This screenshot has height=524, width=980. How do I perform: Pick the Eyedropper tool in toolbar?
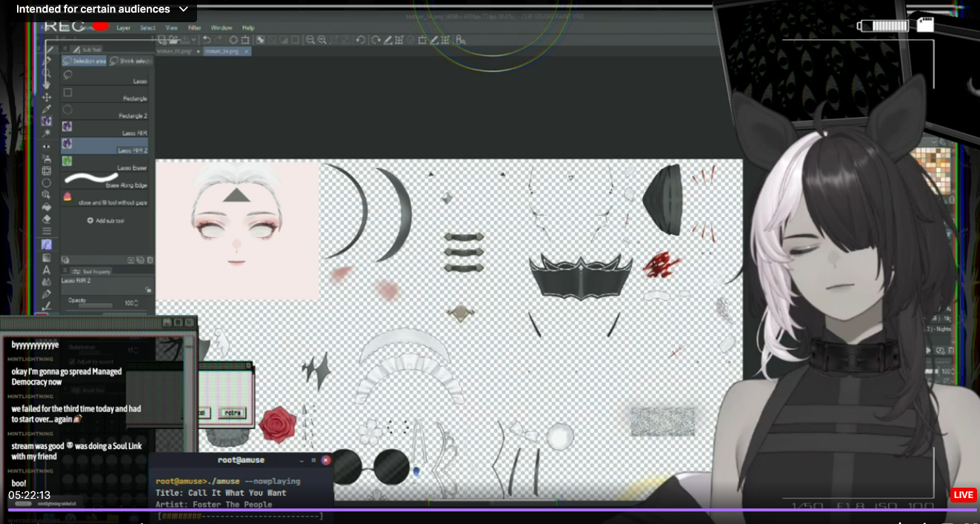point(47,109)
